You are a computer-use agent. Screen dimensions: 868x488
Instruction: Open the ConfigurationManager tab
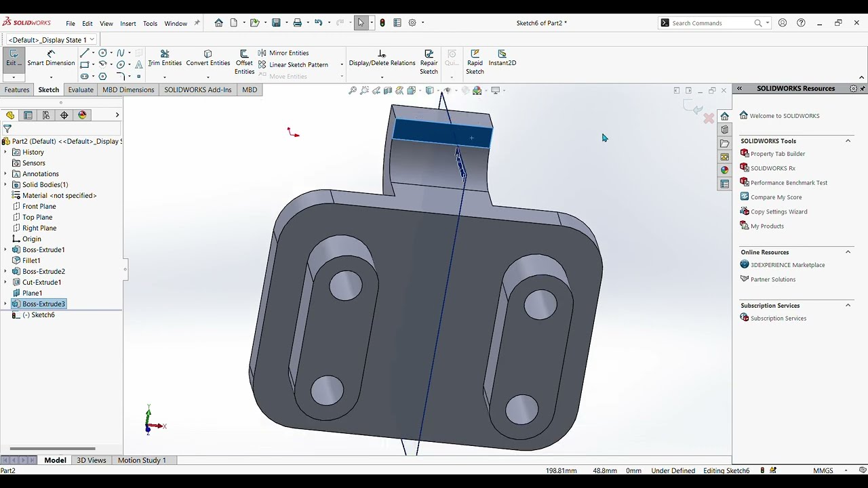[x=46, y=115]
